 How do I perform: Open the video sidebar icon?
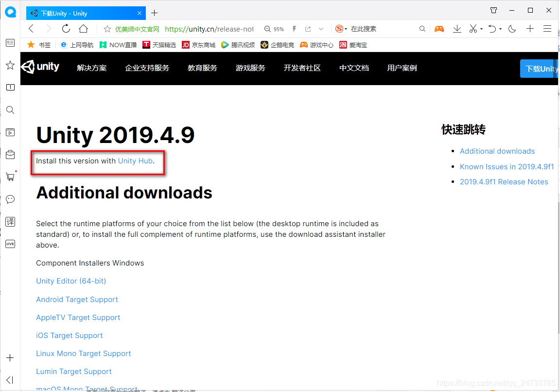coord(10,132)
